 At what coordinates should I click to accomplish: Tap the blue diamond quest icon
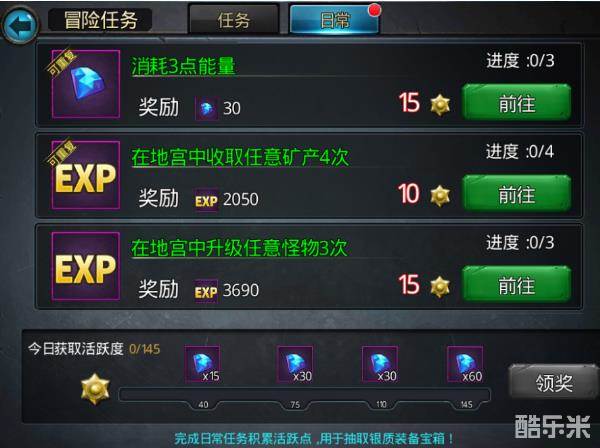pyautogui.click(x=86, y=84)
